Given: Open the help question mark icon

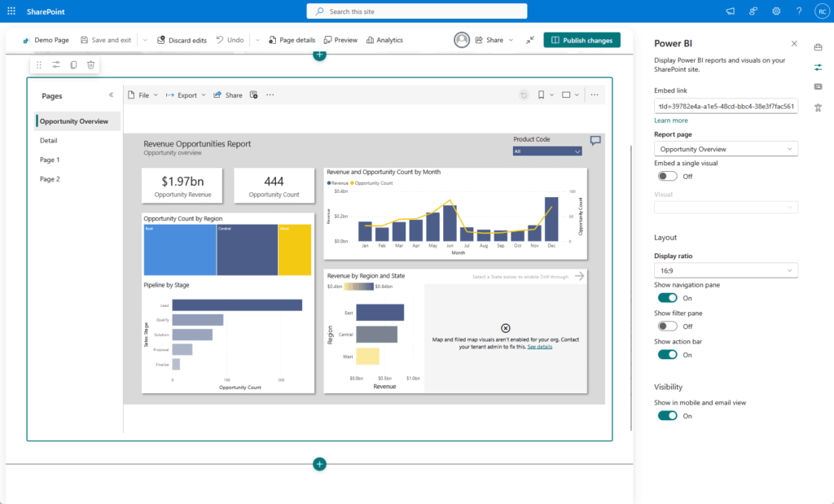Looking at the screenshot, I should (x=799, y=11).
